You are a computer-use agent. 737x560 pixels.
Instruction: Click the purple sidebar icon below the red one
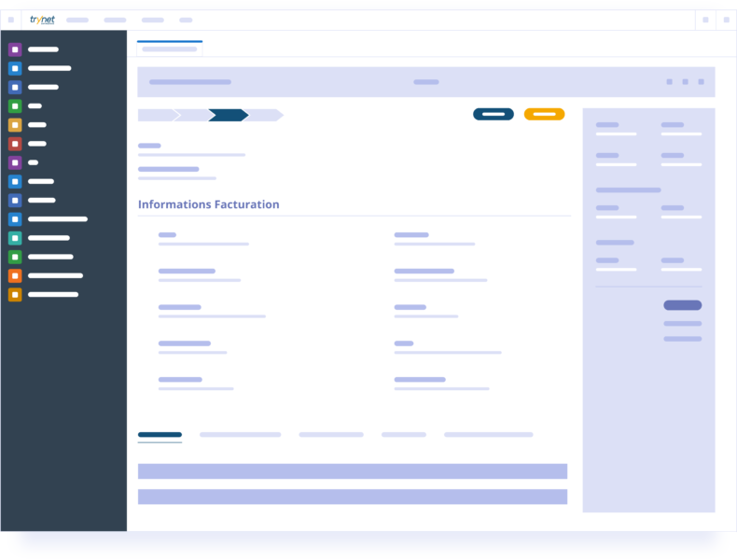click(x=15, y=162)
